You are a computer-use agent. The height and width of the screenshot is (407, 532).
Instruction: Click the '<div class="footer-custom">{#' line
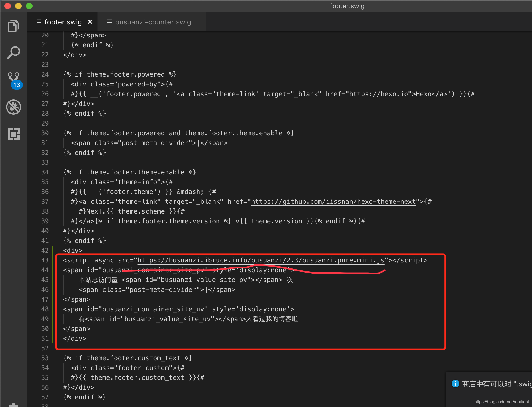pyautogui.click(x=128, y=368)
